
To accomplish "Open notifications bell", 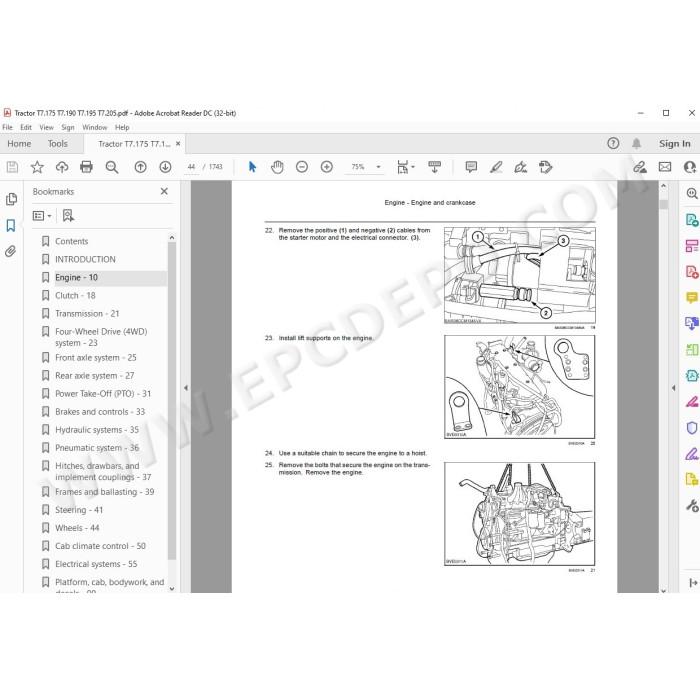I will pos(637,143).
